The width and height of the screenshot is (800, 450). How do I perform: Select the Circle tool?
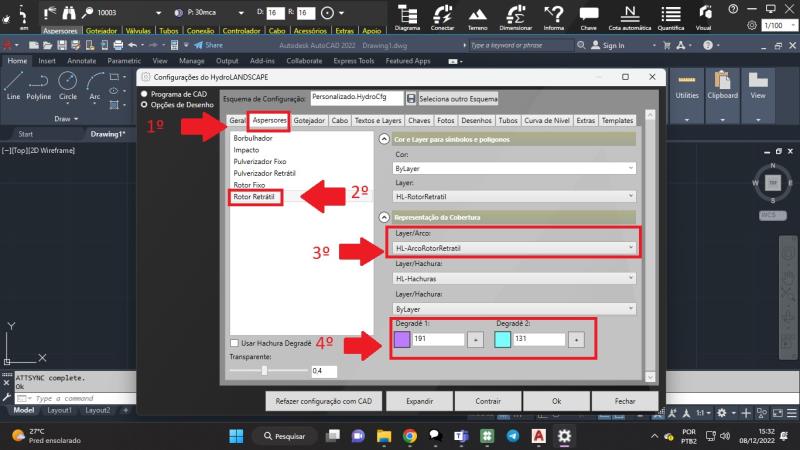(x=67, y=86)
